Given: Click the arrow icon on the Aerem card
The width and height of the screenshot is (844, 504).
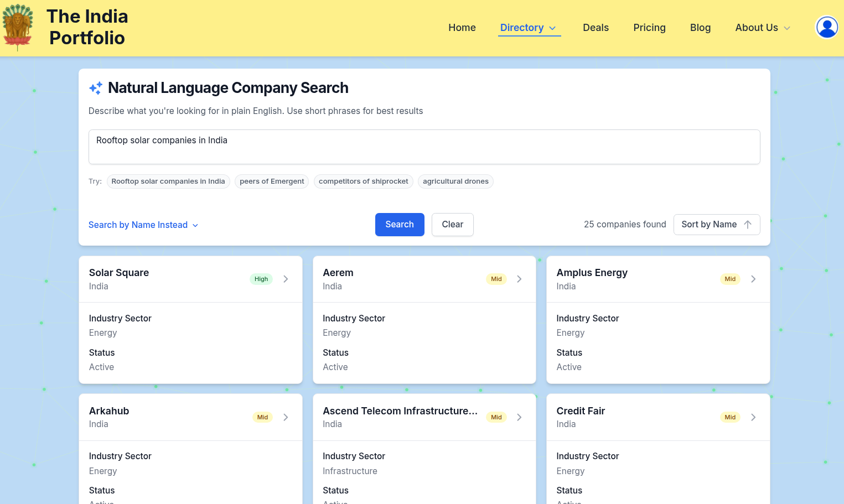Looking at the screenshot, I should 519,279.
